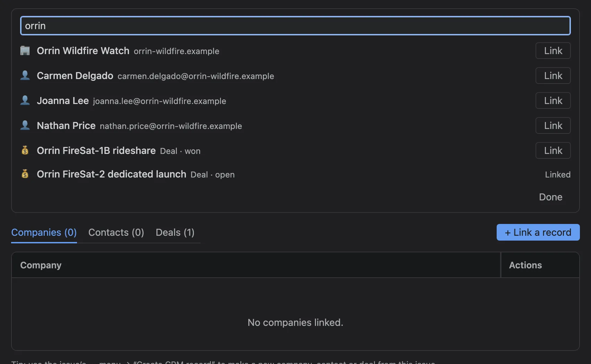Select the Nathan Price result name
The image size is (591, 364).
[x=66, y=125]
